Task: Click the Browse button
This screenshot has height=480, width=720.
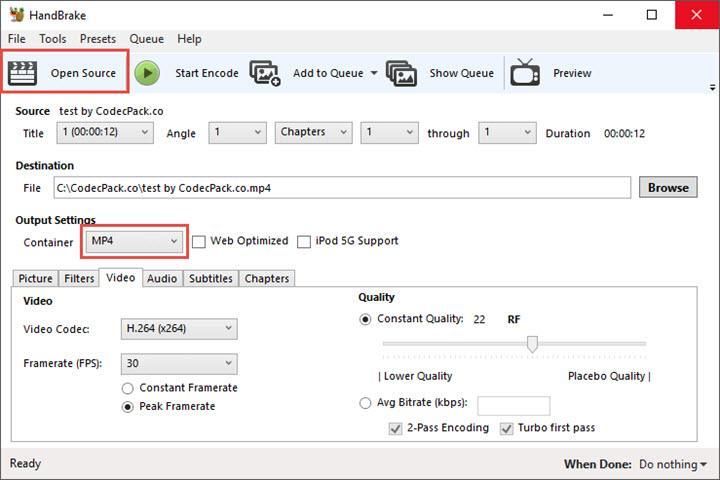Action: [x=667, y=187]
